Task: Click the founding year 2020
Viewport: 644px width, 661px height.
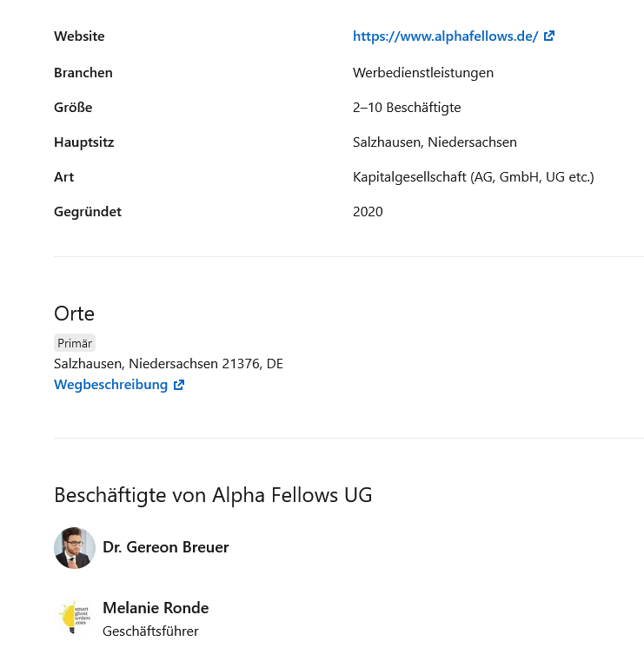Action: 368,212
